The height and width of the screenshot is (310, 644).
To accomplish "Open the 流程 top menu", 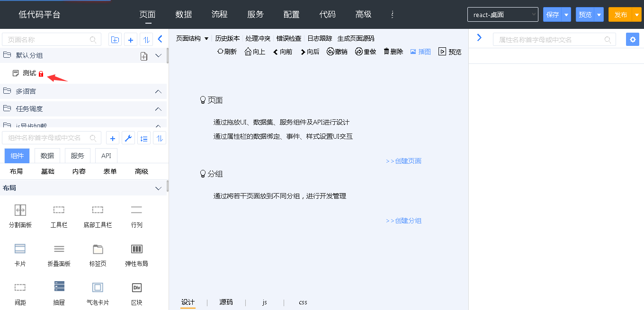I will pyautogui.click(x=220, y=14).
